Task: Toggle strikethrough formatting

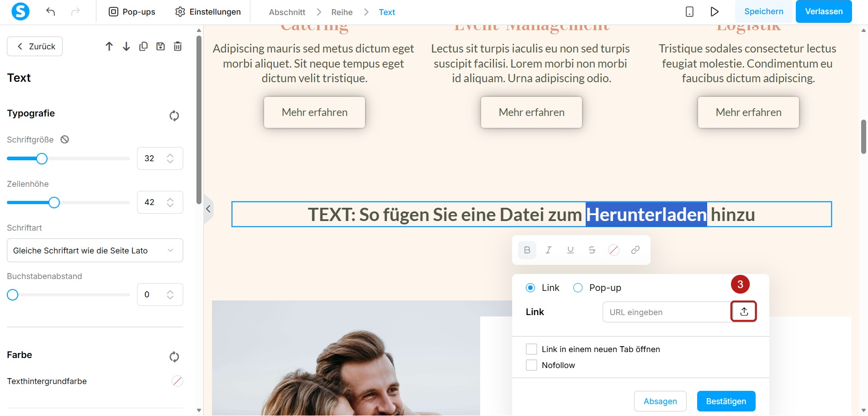Action: tap(592, 250)
